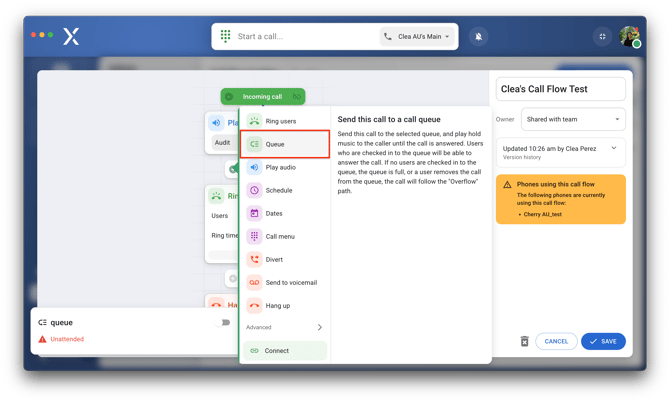Click the Cancel button

pos(556,341)
